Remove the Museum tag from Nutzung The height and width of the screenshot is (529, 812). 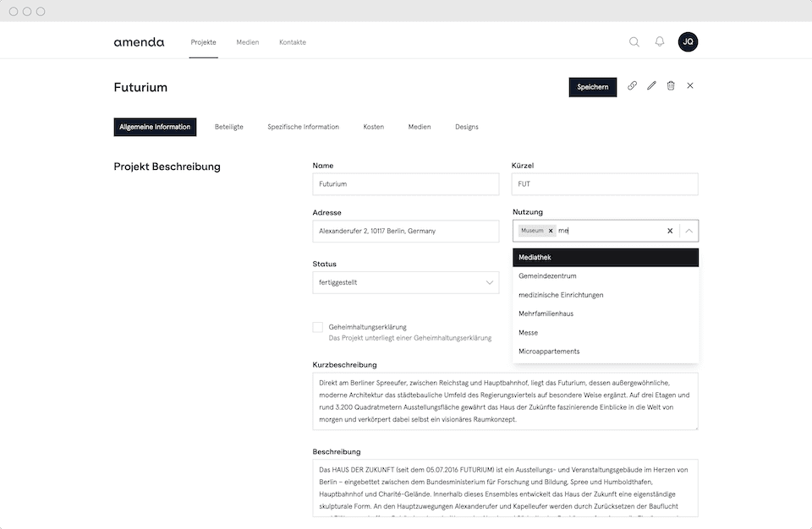[551, 231]
